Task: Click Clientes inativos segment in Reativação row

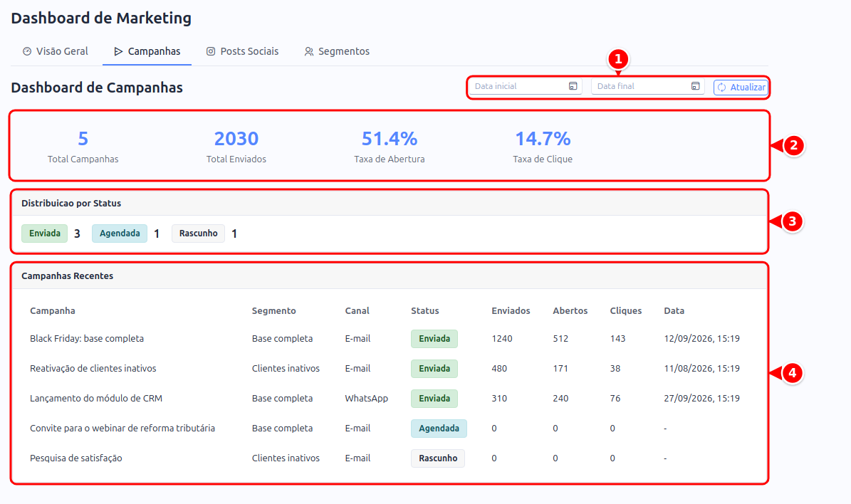Action: (x=286, y=368)
